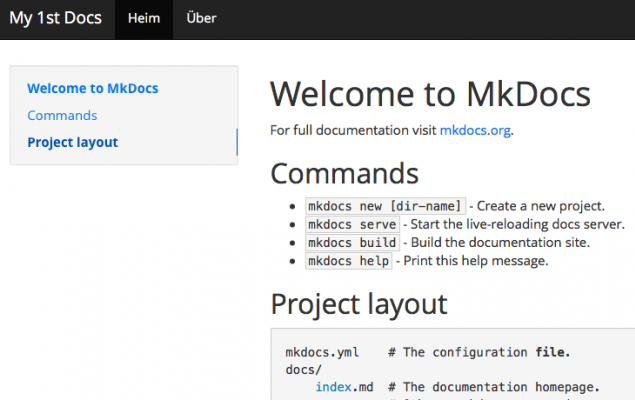Click '# The configuration file.' comment

coord(479,353)
